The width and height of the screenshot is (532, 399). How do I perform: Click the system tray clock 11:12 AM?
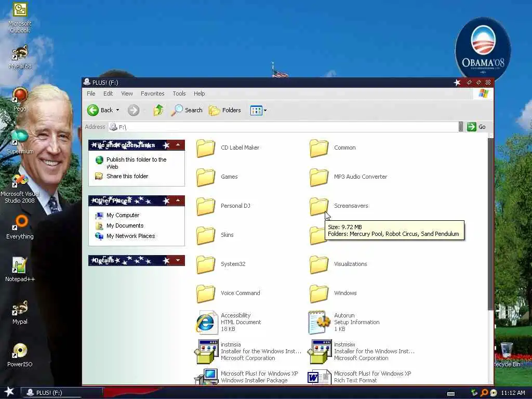[x=513, y=393]
